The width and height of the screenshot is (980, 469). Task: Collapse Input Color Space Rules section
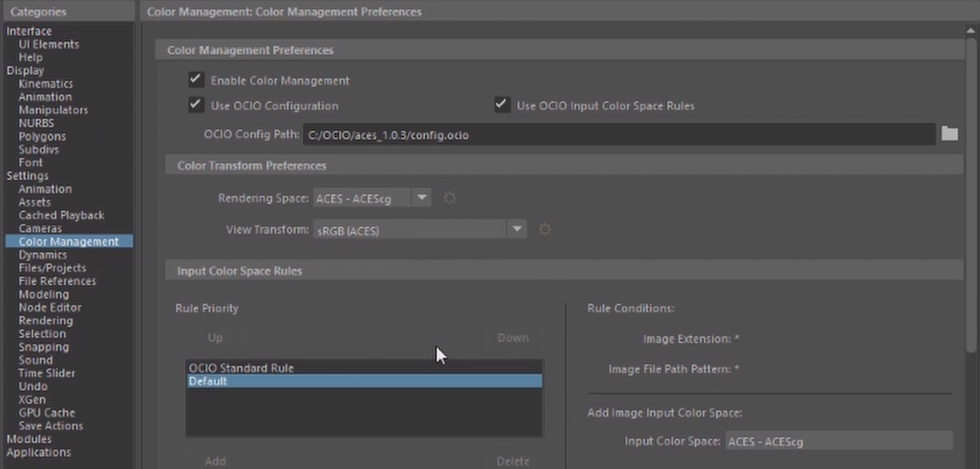pos(565,271)
